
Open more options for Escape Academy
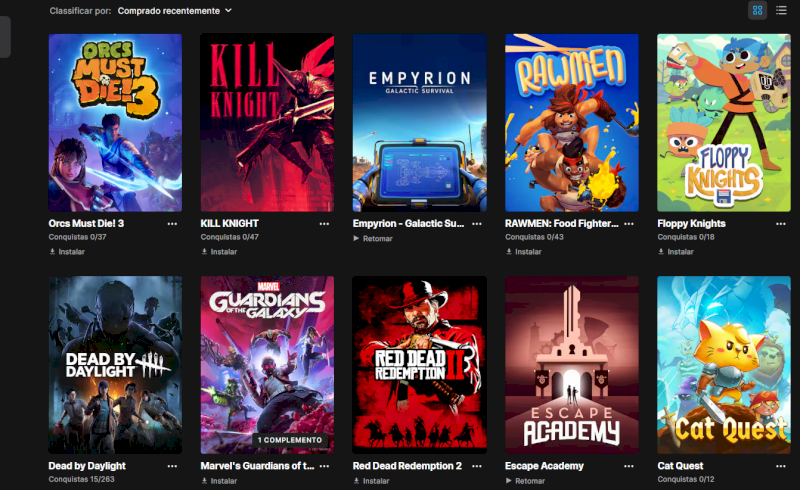point(629,466)
